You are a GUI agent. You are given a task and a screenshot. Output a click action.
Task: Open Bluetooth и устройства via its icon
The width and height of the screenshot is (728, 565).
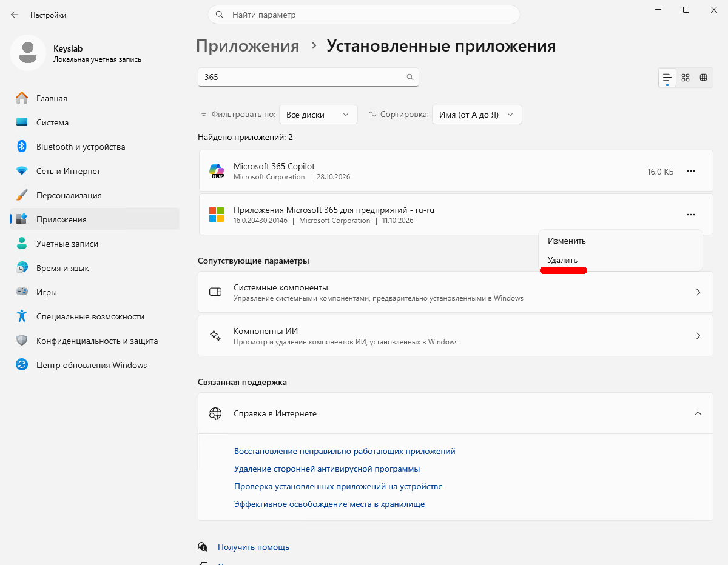point(22,147)
